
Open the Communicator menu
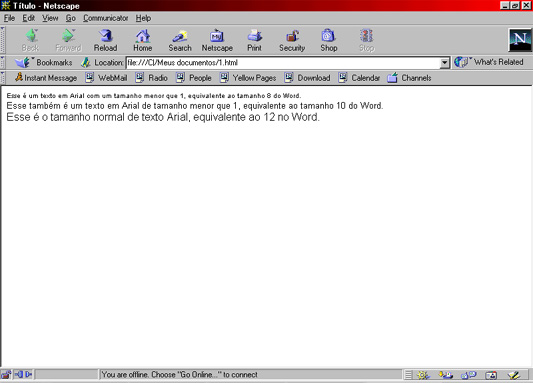pyautogui.click(x=106, y=18)
